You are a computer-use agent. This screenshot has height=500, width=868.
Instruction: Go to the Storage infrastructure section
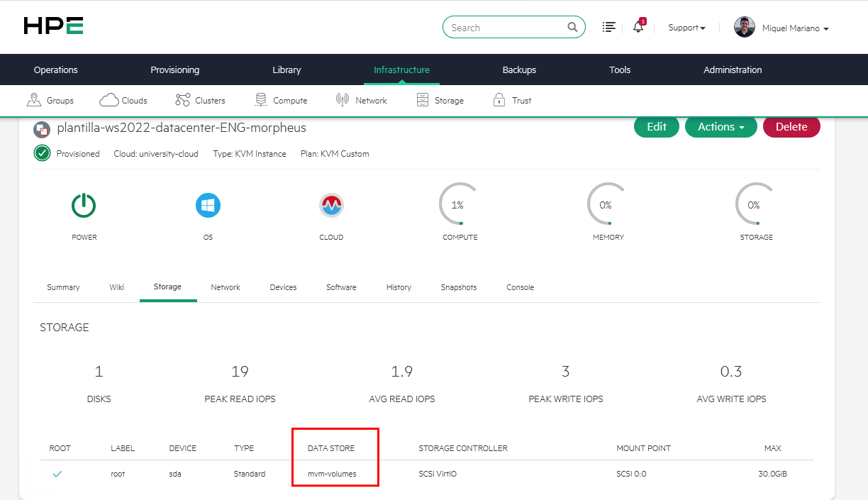click(x=440, y=100)
